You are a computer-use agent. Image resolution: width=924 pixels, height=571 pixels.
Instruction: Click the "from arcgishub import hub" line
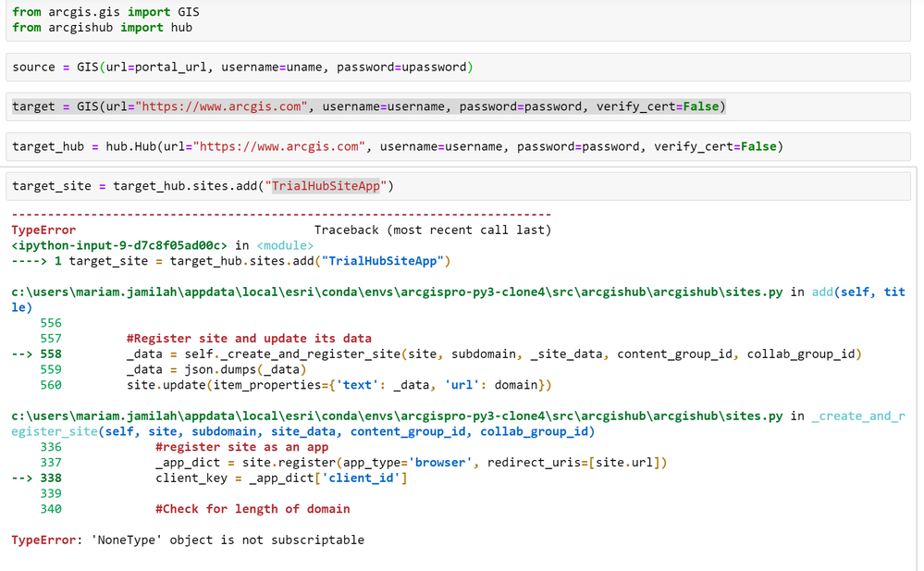102,28
